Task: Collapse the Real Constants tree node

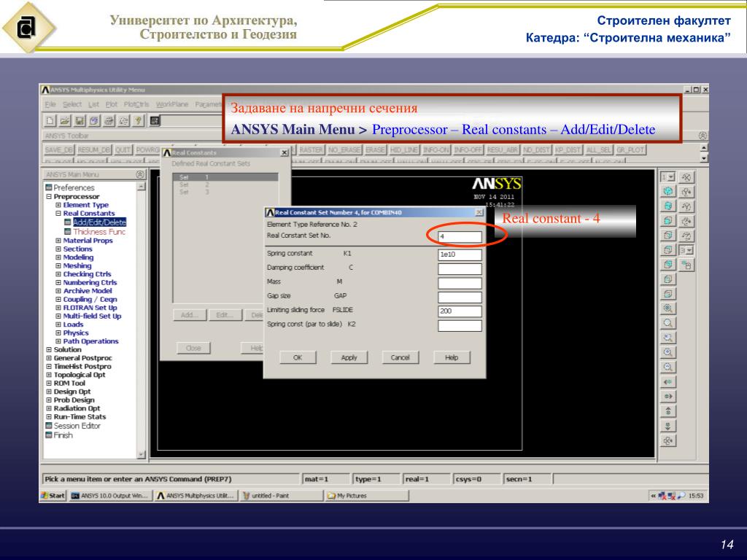Action: tap(58, 214)
